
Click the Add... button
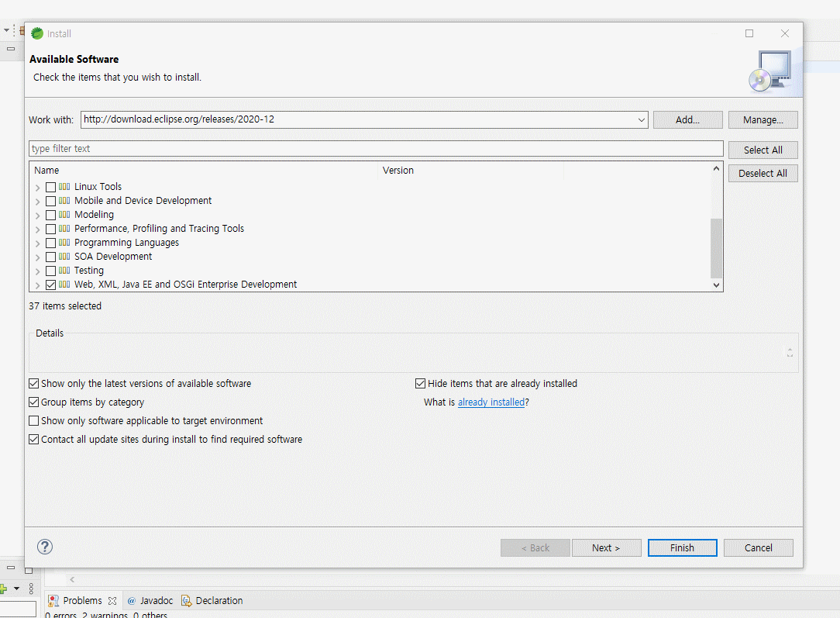[x=688, y=119]
